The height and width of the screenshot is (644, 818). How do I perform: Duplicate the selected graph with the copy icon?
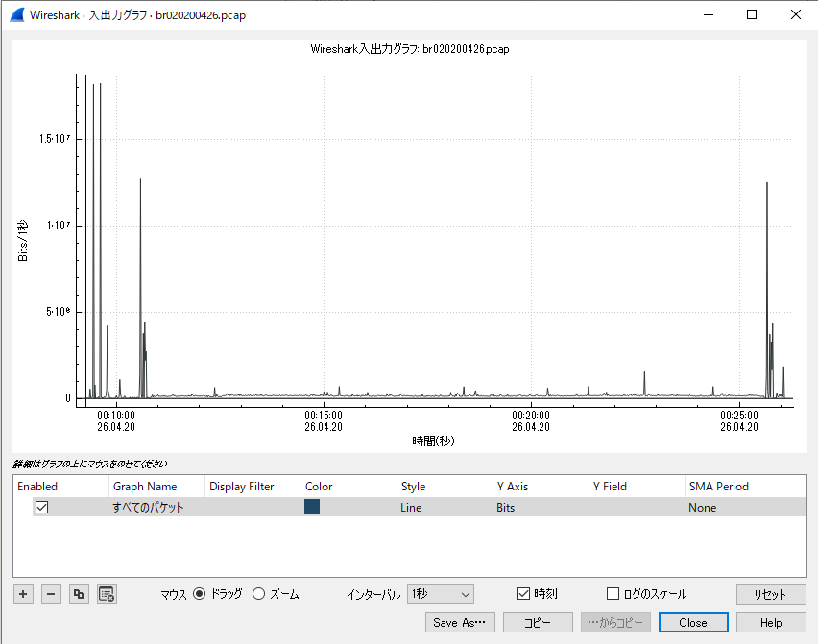(x=79, y=594)
